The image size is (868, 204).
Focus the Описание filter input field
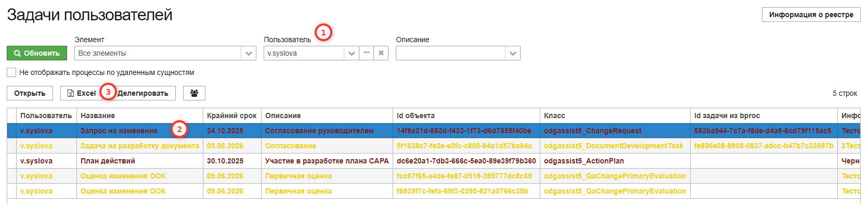(x=450, y=53)
